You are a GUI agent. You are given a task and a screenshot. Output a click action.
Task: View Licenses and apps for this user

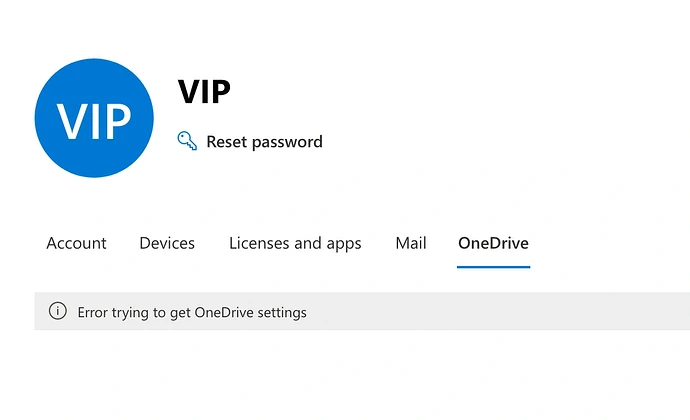point(295,243)
